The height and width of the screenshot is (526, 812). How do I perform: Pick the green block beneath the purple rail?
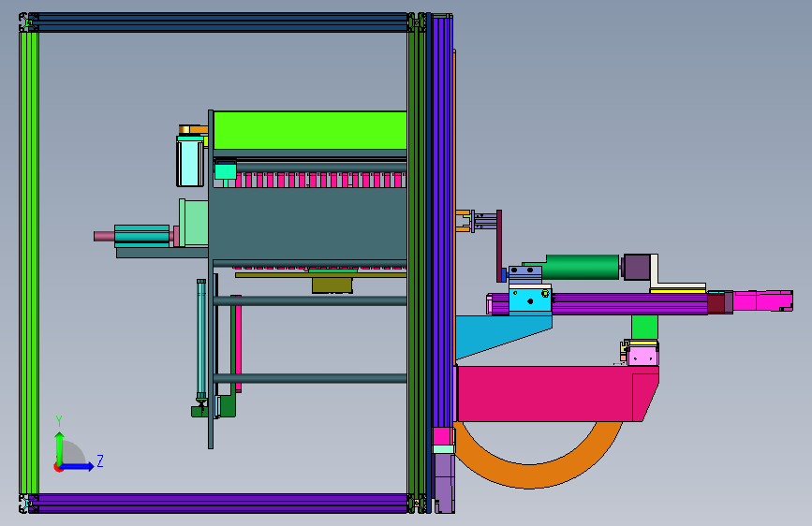pyautogui.click(x=644, y=328)
